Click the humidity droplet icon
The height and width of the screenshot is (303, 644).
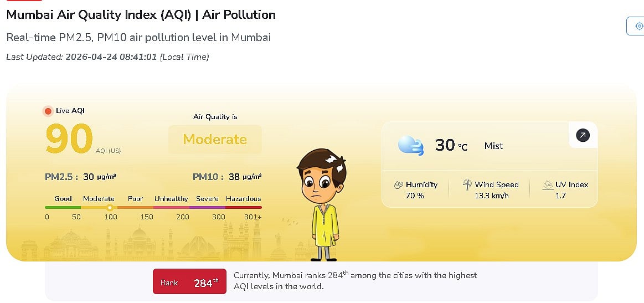pos(398,185)
